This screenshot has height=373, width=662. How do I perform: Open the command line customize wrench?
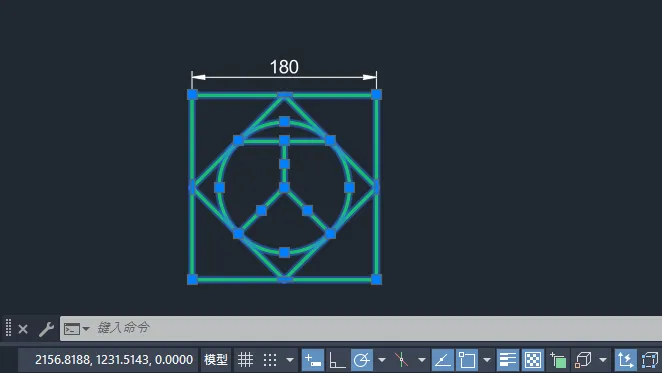(x=46, y=329)
